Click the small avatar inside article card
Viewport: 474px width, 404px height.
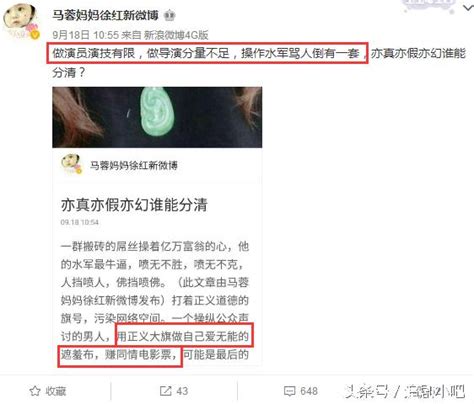pos(71,164)
